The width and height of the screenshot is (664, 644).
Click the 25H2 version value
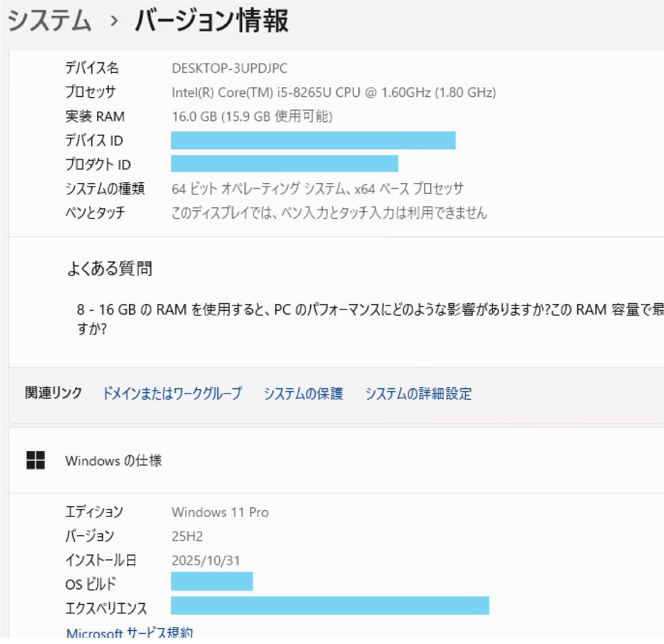(x=186, y=536)
